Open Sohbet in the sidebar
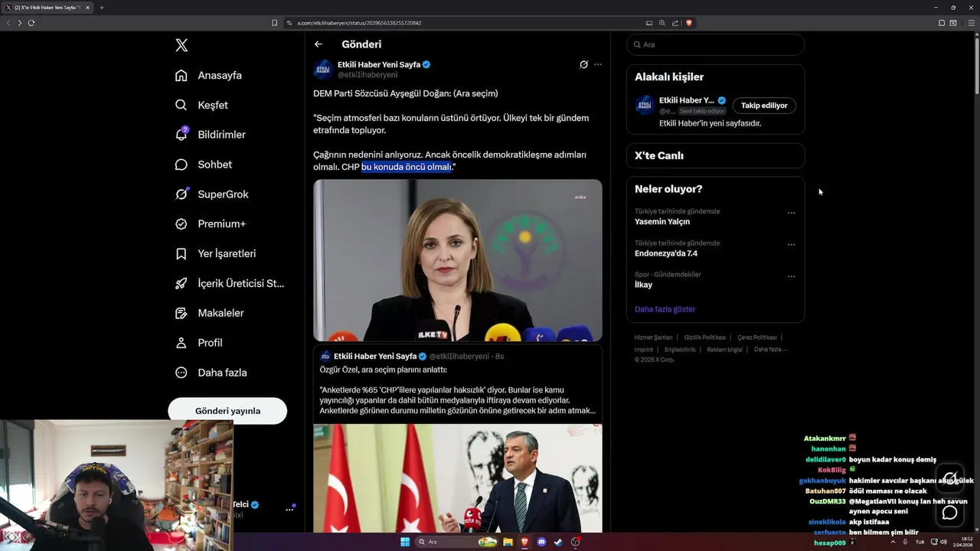The width and height of the screenshot is (980, 551). 203,165
